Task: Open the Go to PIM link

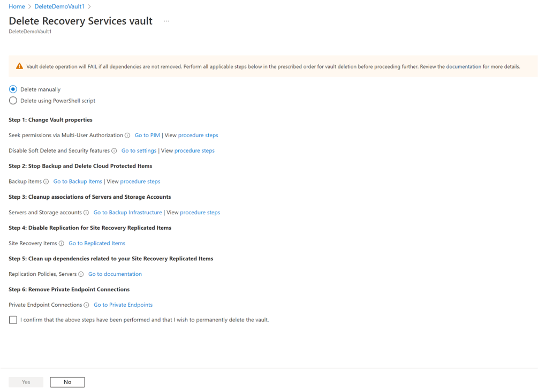Action: pyautogui.click(x=147, y=135)
